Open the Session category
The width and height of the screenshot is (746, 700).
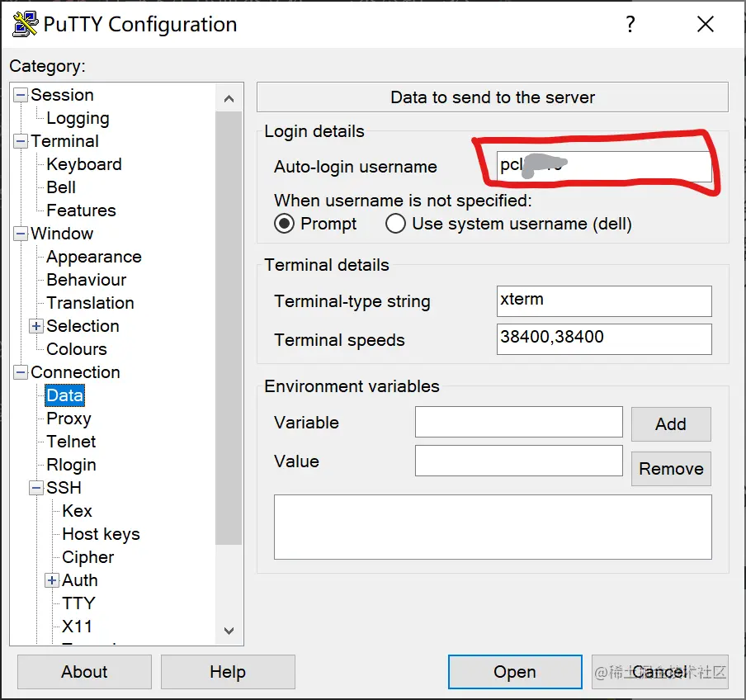click(63, 95)
